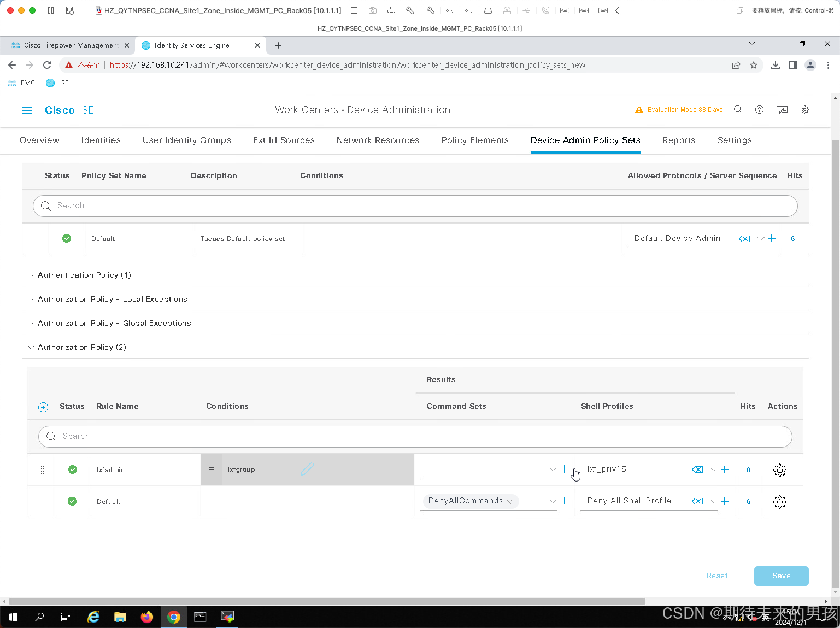Toggle status of Default policy set
This screenshot has height=628, width=840.
67,238
